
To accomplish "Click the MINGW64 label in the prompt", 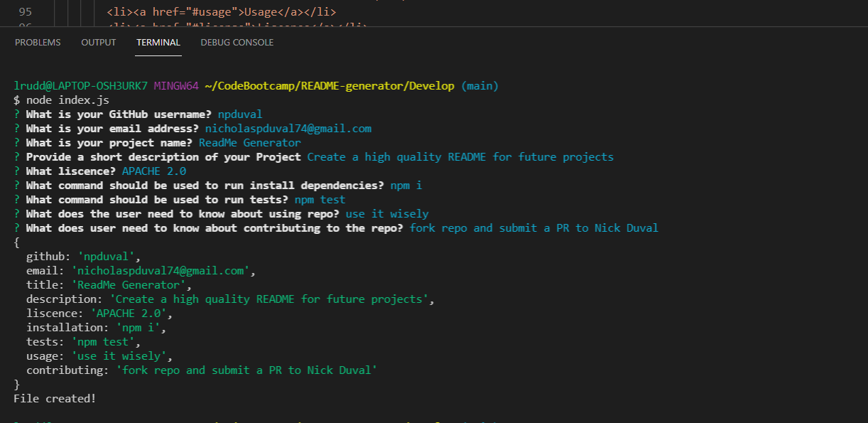I will 176,86.
